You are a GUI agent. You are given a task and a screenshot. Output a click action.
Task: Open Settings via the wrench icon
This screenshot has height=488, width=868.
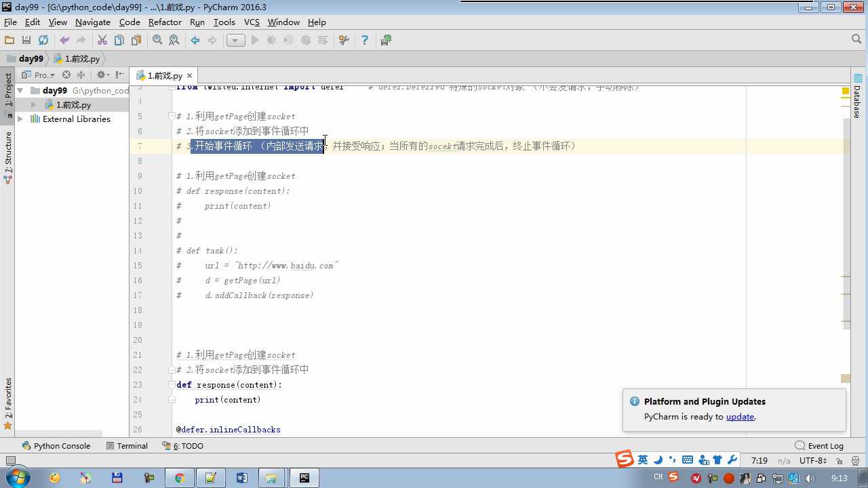(344, 41)
